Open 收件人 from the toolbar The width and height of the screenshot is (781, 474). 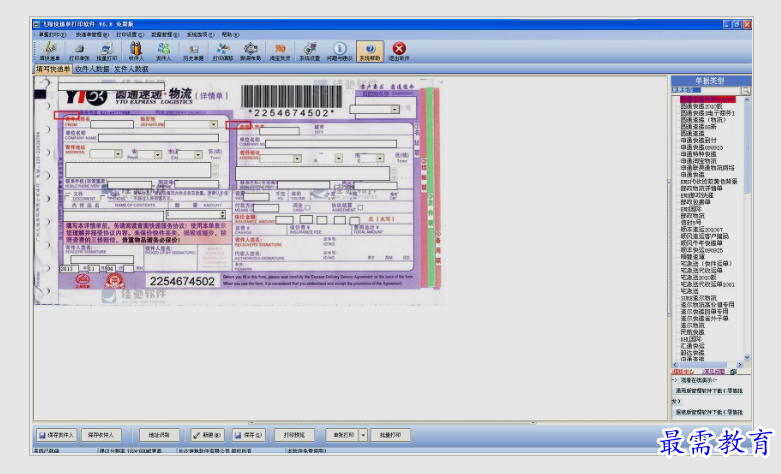pos(136,51)
